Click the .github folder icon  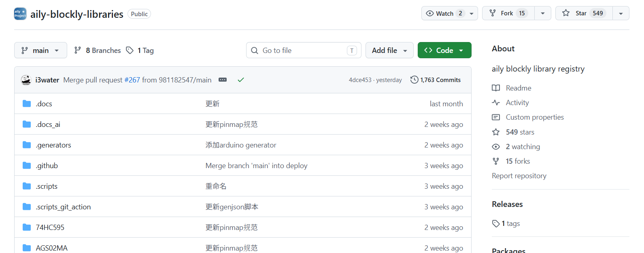coord(27,165)
